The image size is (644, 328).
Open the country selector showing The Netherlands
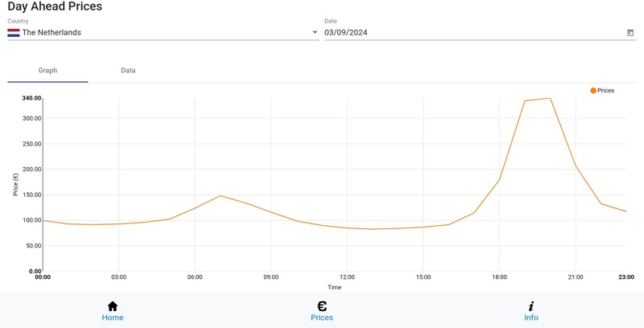pos(161,33)
